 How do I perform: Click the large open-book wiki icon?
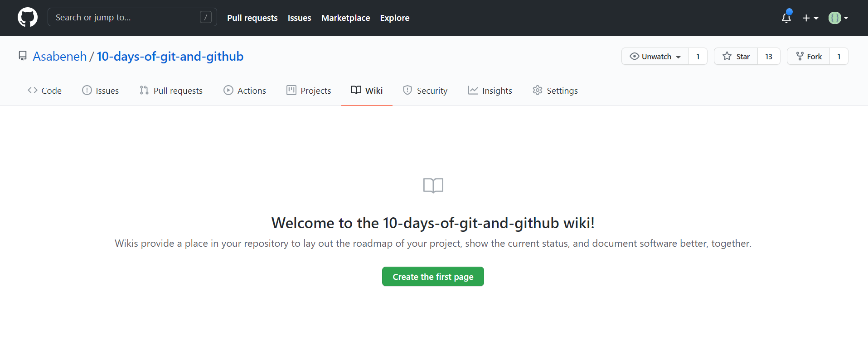pos(433,186)
